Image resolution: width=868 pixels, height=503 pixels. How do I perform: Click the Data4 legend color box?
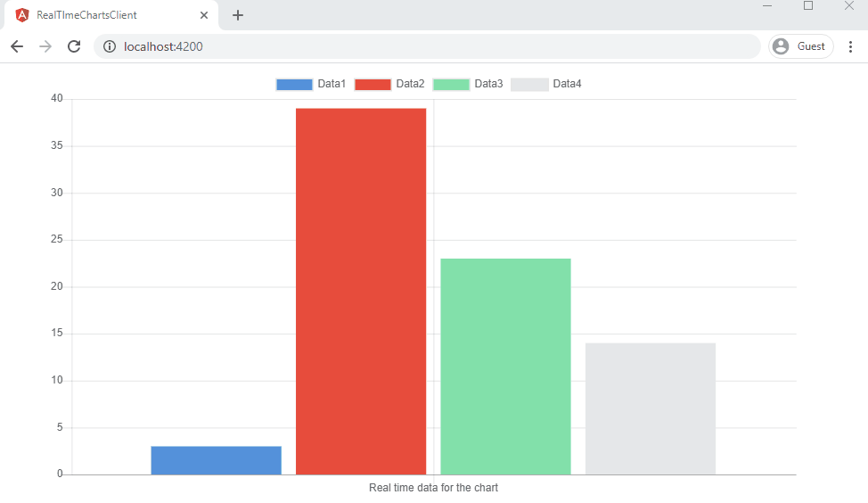[529, 85]
